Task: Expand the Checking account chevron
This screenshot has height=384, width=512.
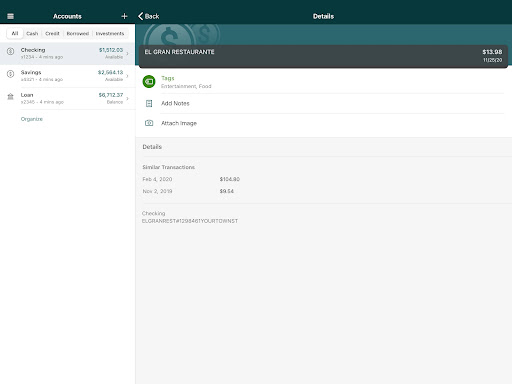Action: point(127,53)
